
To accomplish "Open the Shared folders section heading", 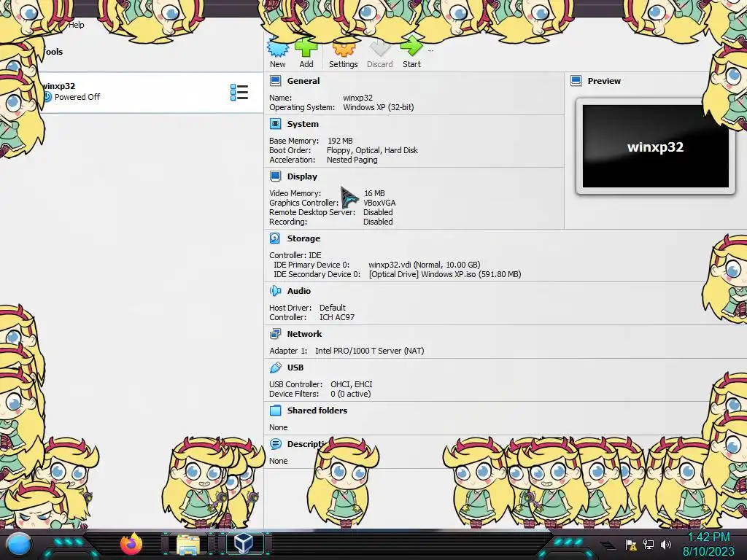I will pyautogui.click(x=317, y=411).
